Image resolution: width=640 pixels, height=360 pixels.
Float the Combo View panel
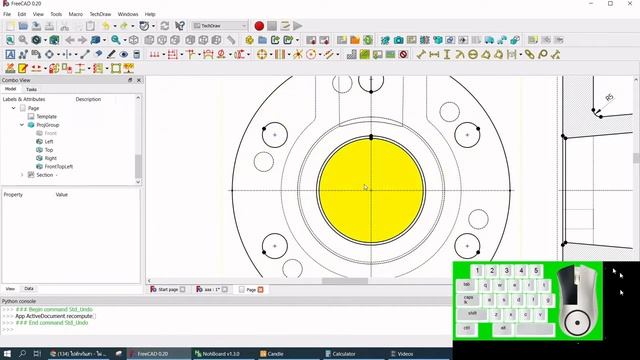click(x=130, y=80)
